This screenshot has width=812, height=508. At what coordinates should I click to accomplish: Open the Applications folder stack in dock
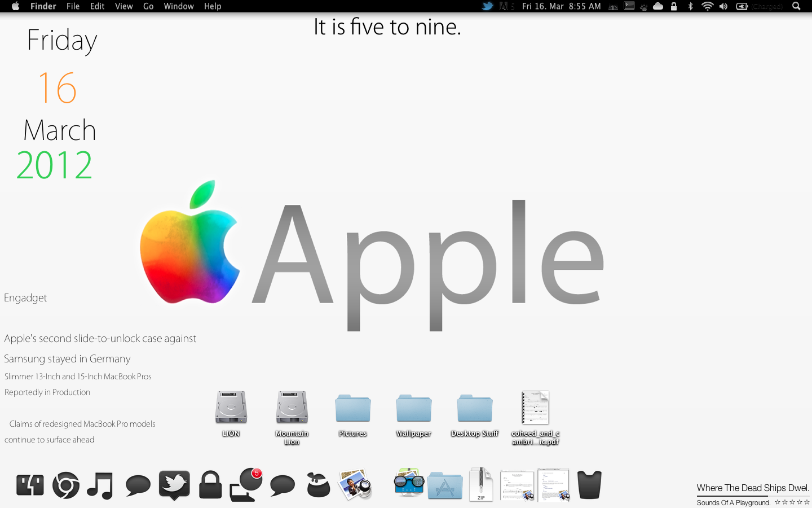pyautogui.click(x=445, y=485)
